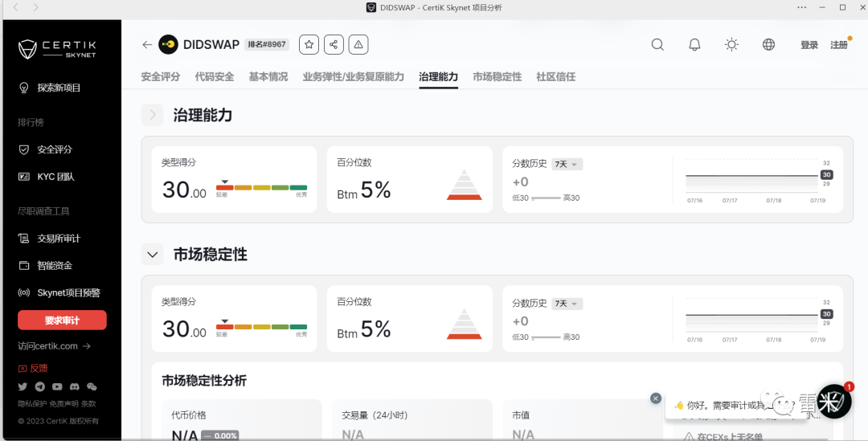The width and height of the screenshot is (868, 441).
Task: Click the red 要求审计 button
Action: click(x=62, y=321)
